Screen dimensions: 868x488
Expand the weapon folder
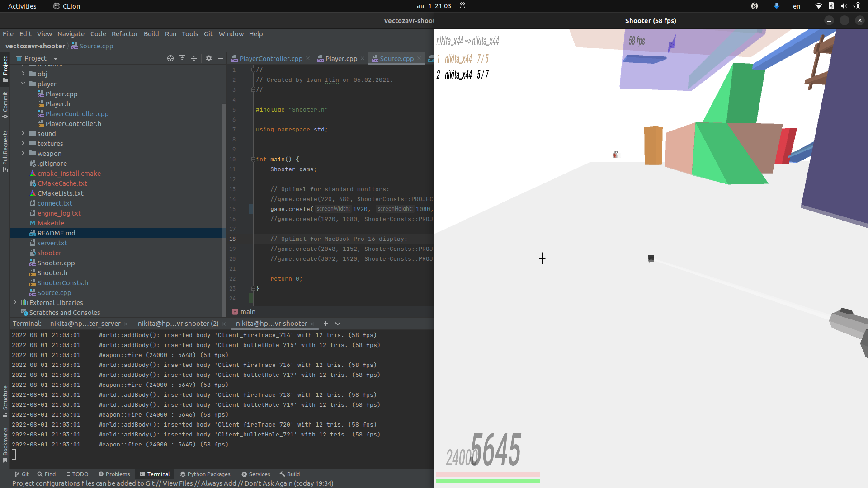point(23,153)
